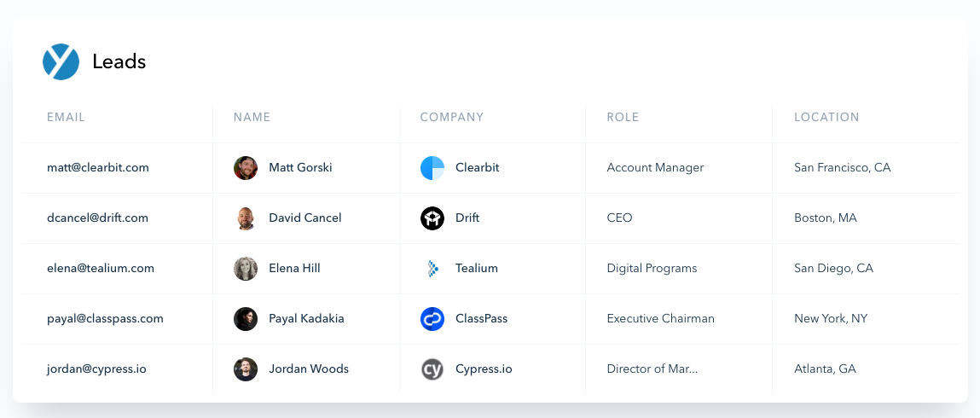Click the LOCATION column header

(826, 118)
